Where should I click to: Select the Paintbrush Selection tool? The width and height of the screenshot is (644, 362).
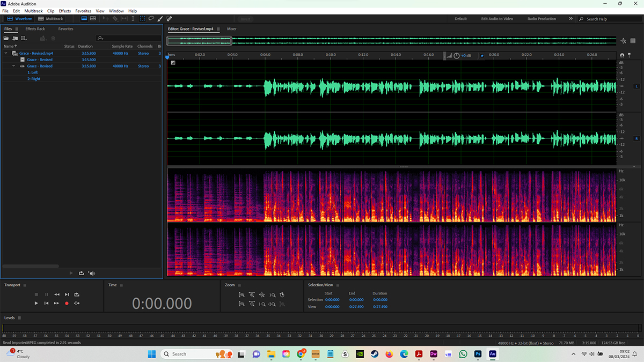(160, 19)
